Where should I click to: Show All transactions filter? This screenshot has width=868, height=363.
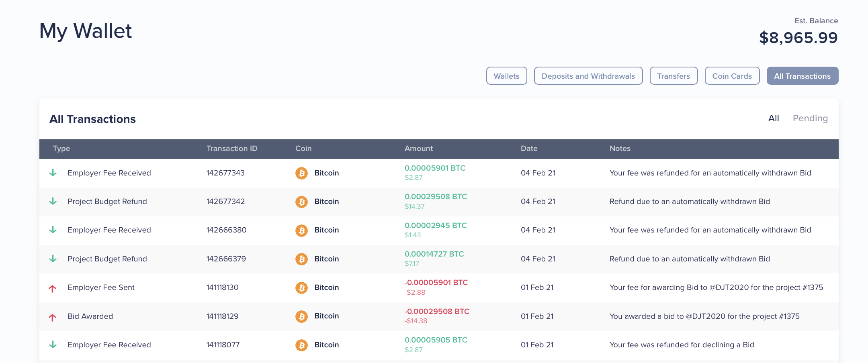(773, 118)
